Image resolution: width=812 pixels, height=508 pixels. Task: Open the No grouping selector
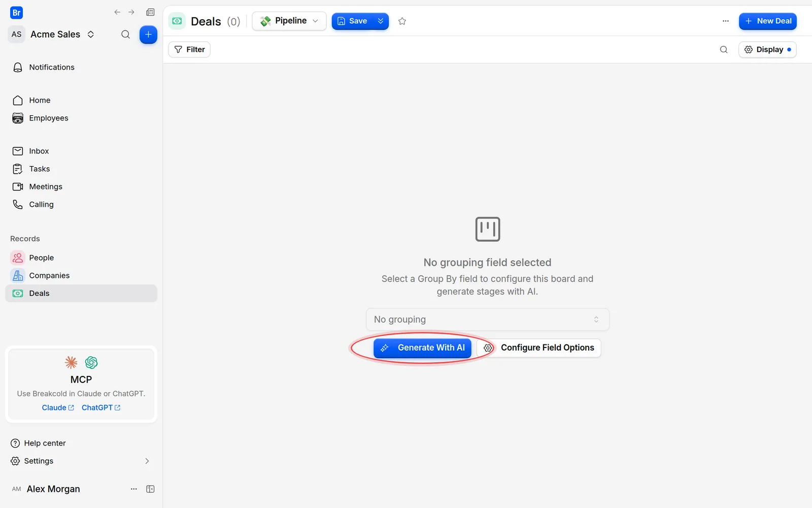487,320
